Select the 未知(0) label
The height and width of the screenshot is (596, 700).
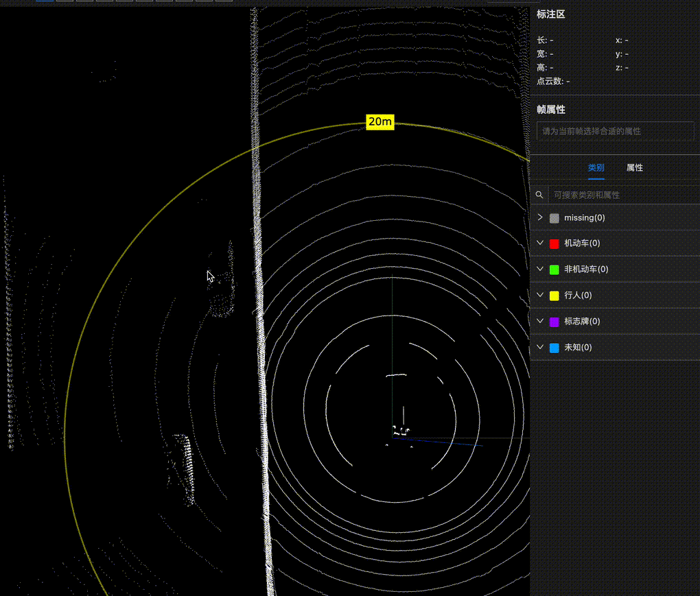point(578,347)
